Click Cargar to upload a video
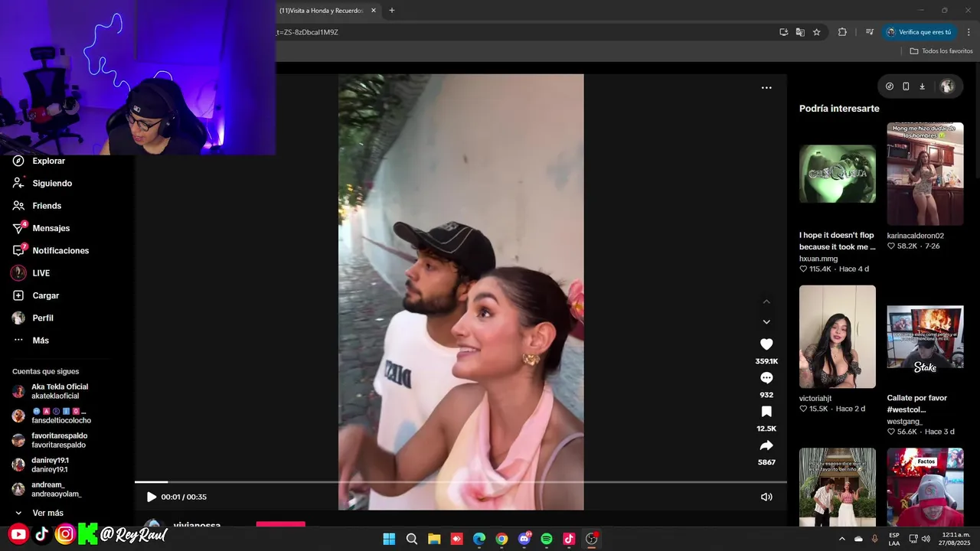 (x=36, y=295)
